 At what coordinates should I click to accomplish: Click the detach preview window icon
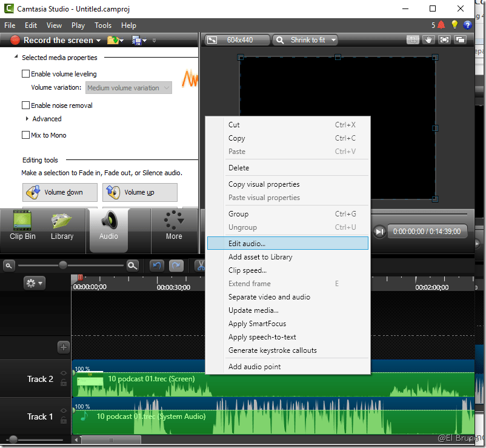460,40
